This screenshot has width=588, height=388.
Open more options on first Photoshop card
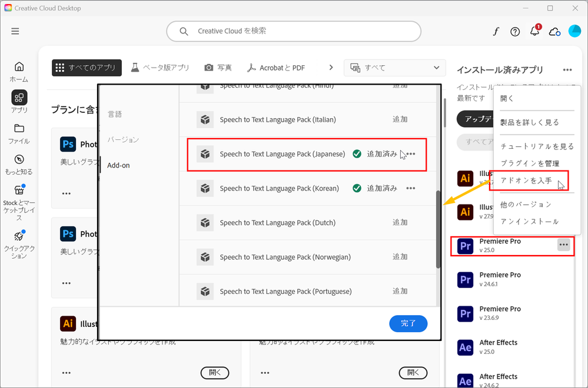[x=67, y=193]
